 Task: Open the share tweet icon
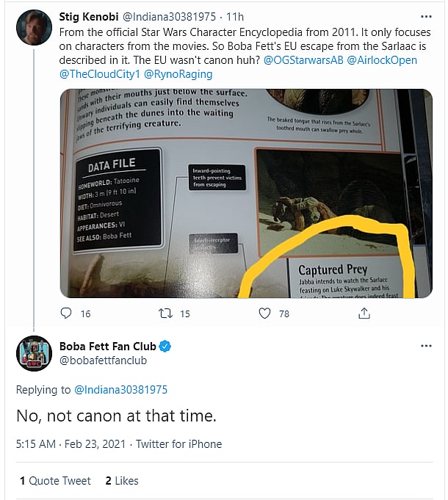click(x=364, y=314)
